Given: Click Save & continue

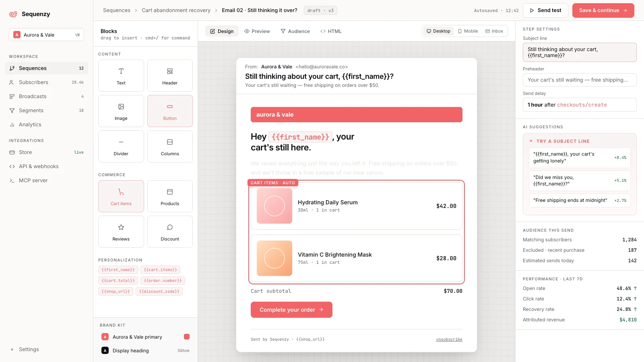Looking at the screenshot, I should pos(603,10).
